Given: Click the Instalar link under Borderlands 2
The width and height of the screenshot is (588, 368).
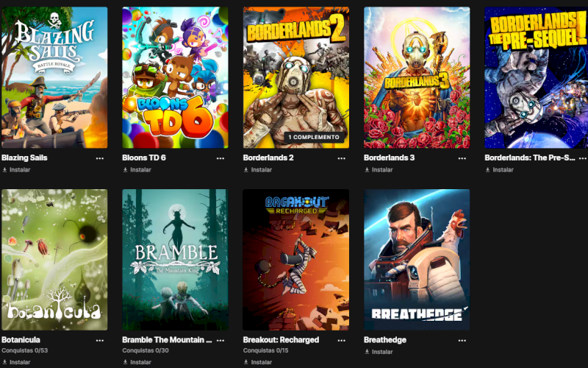Looking at the screenshot, I should [x=258, y=170].
